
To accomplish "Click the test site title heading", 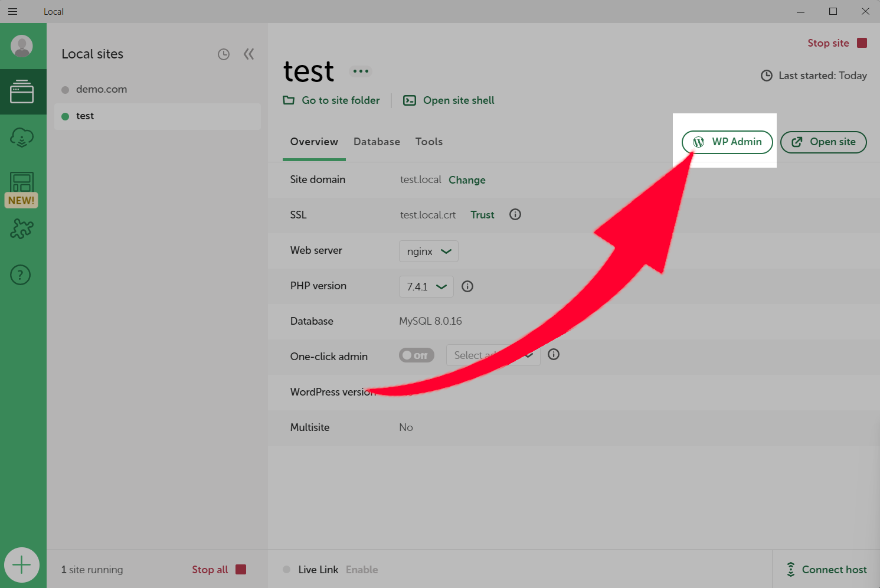I will [x=309, y=71].
